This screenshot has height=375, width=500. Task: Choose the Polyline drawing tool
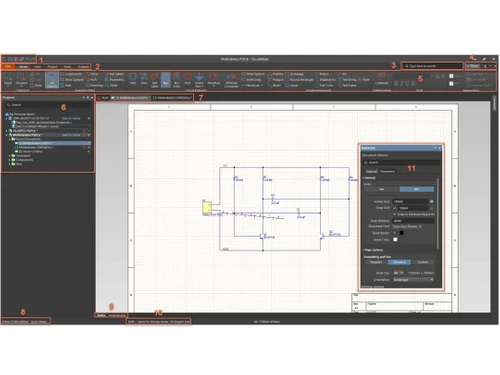click(x=276, y=74)
